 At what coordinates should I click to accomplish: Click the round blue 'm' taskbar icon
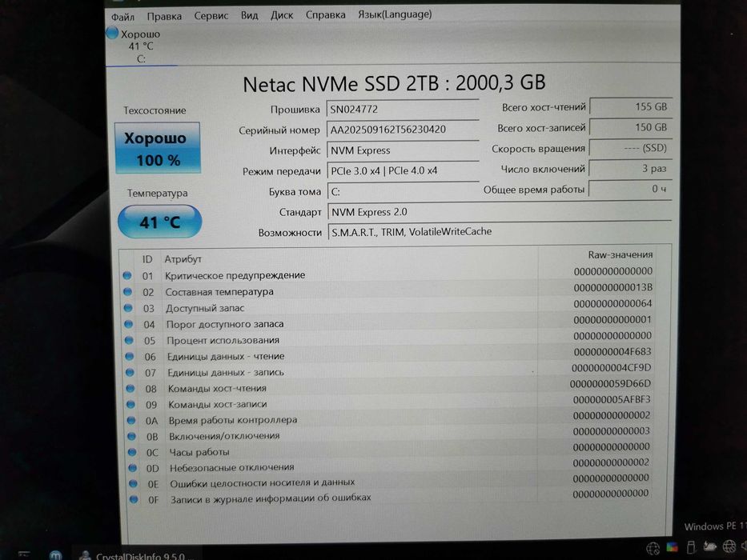pos(56,554)
